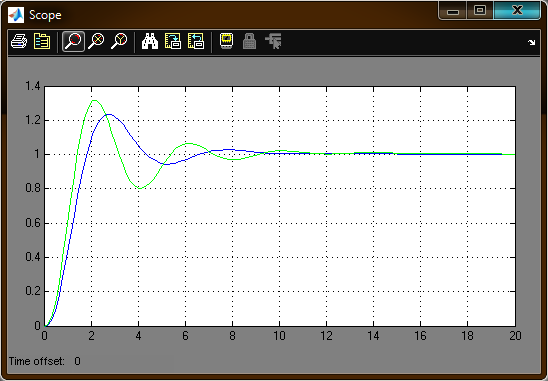Screen dimensions: 548x381
Task: Select the Zoom X-axis tool
Action: pos(96,41)
